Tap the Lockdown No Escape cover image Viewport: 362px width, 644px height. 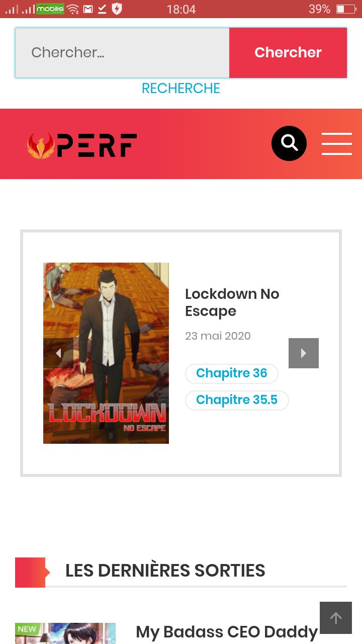[106, 353]
